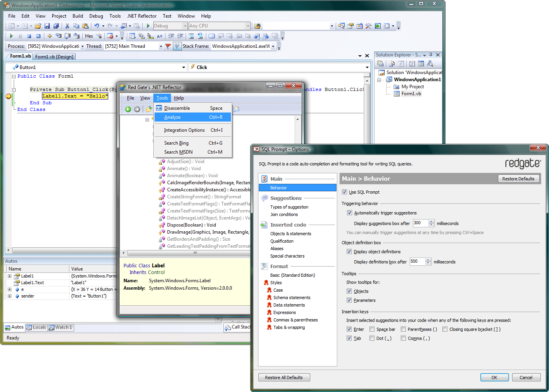
Task: Click Restore All Defaults button
Action: coord(284,377)
